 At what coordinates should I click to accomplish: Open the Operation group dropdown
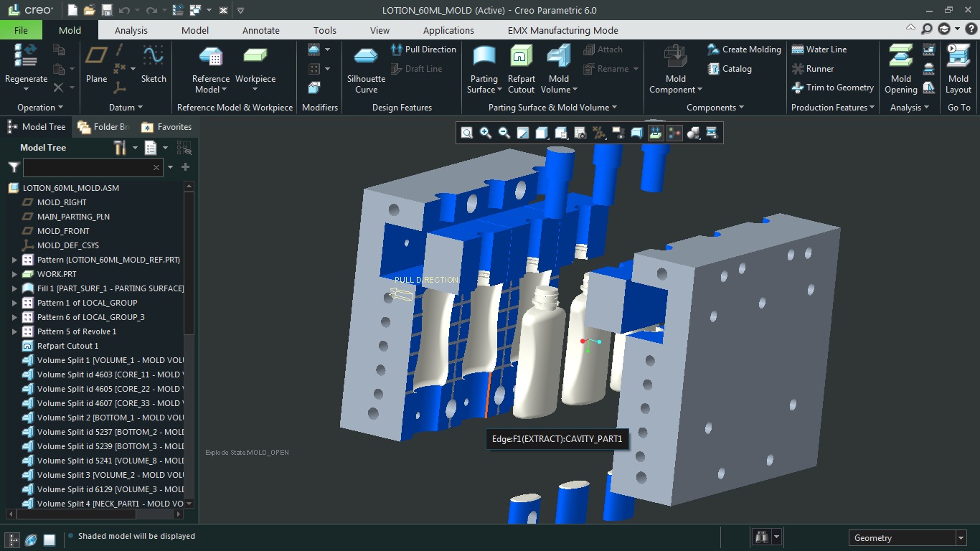40,108
